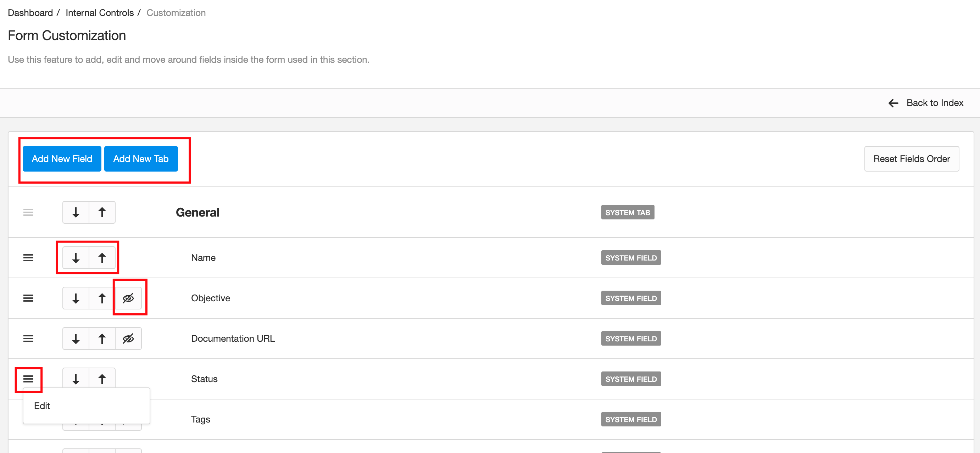Click the SYSTEM FIELD badge for Name
Viewport: 980px width, 453px height.
[x=631, y=258]
